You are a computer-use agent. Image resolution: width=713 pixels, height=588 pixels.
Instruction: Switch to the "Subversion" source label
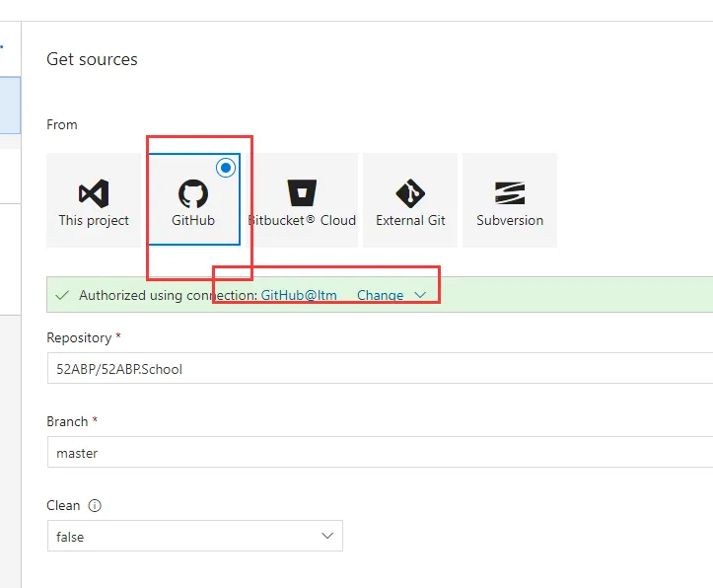510,221
